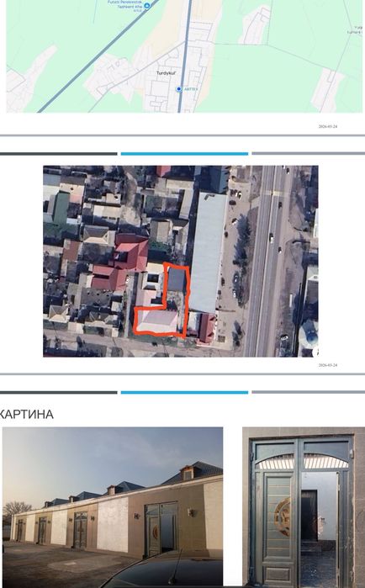Click the date text below the satellite image
The image size is (365, 588).
pyautogui.click(x=328, y=365)
